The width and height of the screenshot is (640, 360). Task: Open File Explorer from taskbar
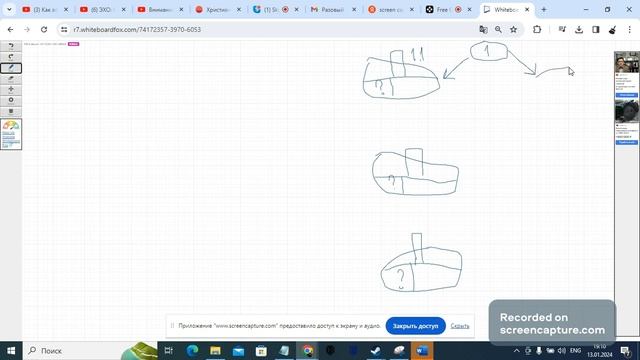(215, 351)
